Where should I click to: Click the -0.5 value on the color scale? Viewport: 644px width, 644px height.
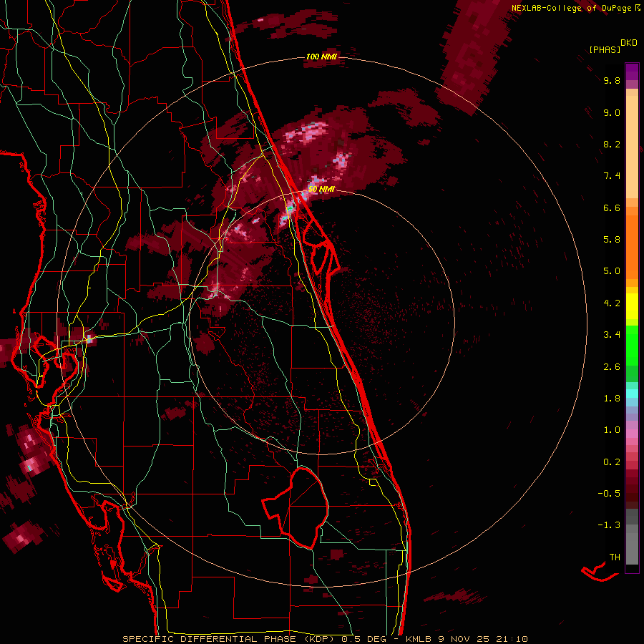point(609,494)
